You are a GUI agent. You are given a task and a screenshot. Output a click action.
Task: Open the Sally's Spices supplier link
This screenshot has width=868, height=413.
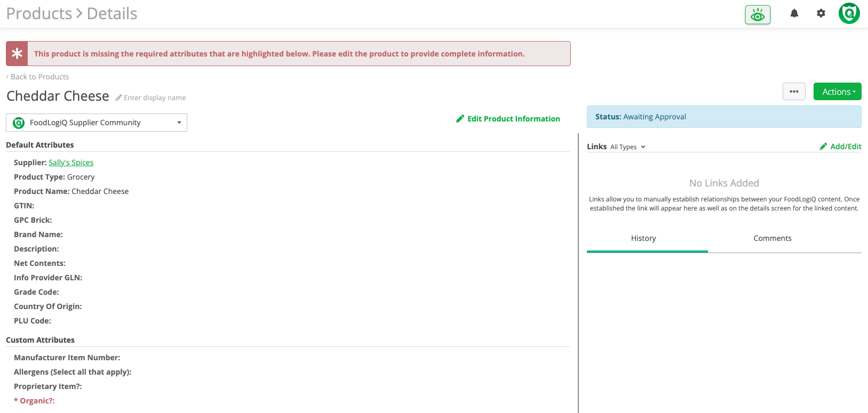coord(71,163)
